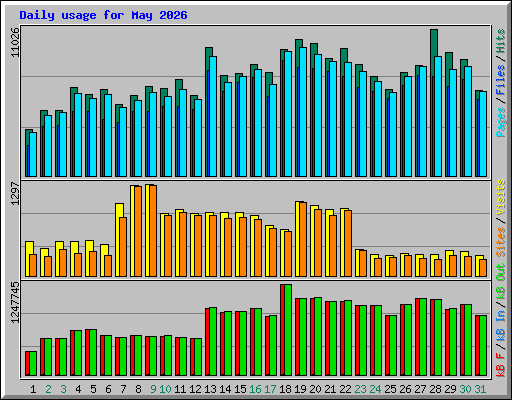Click day 1 on the x-axis
Viewport: 512px width, 400px height.
tap(33, 389)
